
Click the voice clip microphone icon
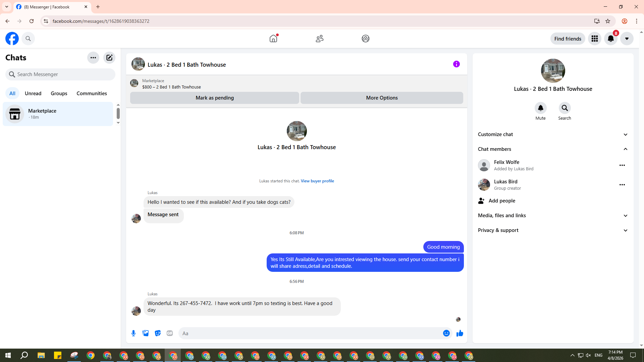coord(133,333)
